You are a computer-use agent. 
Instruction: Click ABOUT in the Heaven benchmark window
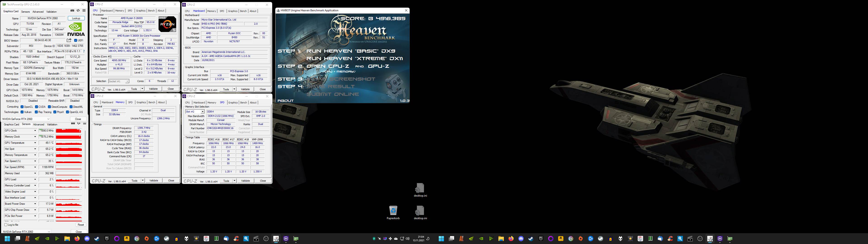coord(285,101)
